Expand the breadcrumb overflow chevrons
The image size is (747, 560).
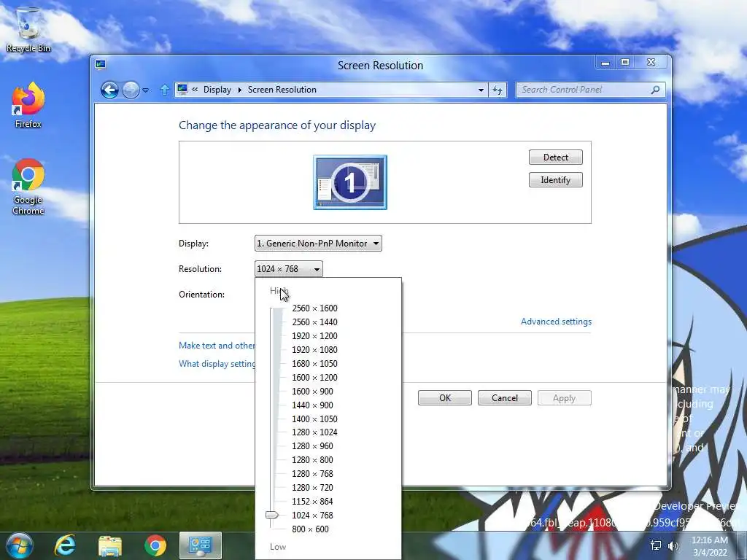(x=195, y=90)
